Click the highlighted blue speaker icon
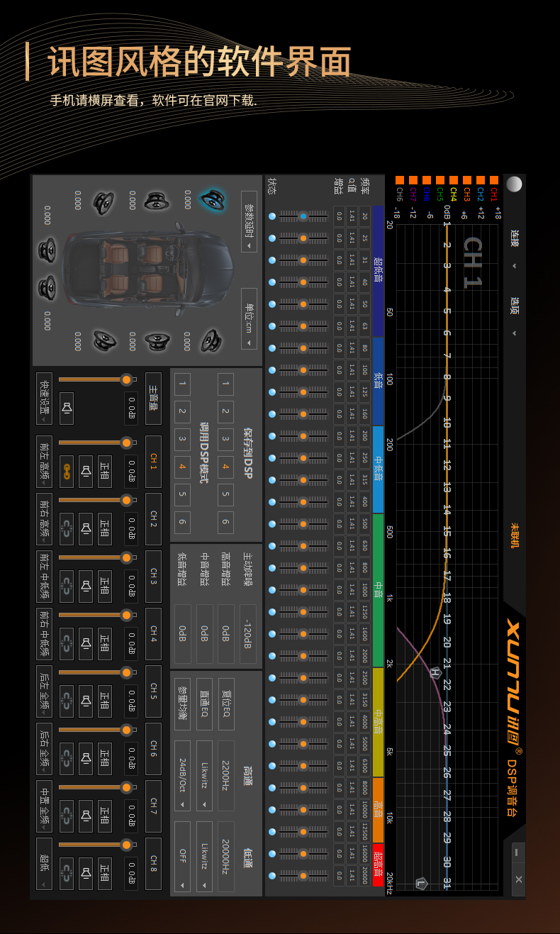Viewport: 560px width, 934px height. point(211,201)
